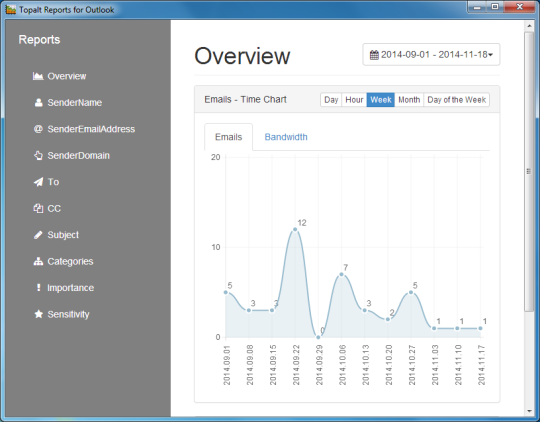Open the CC report
This screenshot has height=422, width=540.
[54, 208]
